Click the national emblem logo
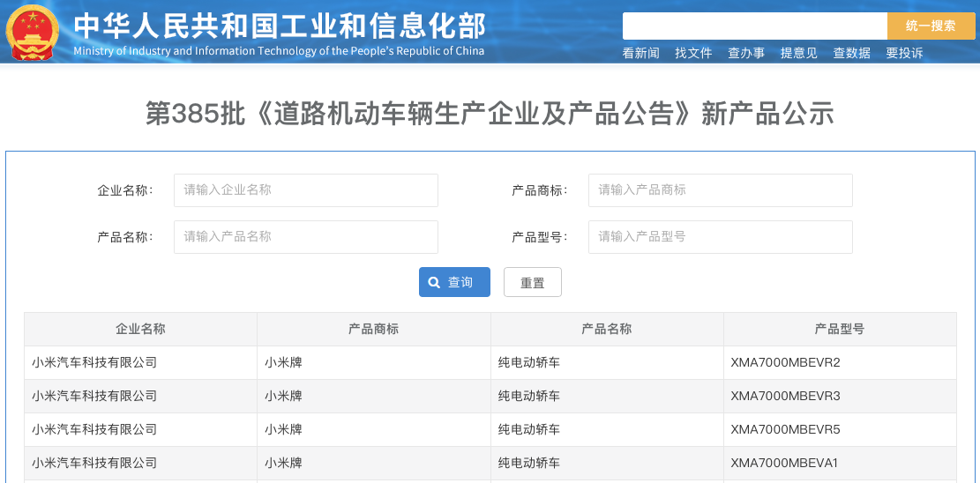The width and height of the screenshot is (980, 483). pyautogui.click(x=33, y=33)
